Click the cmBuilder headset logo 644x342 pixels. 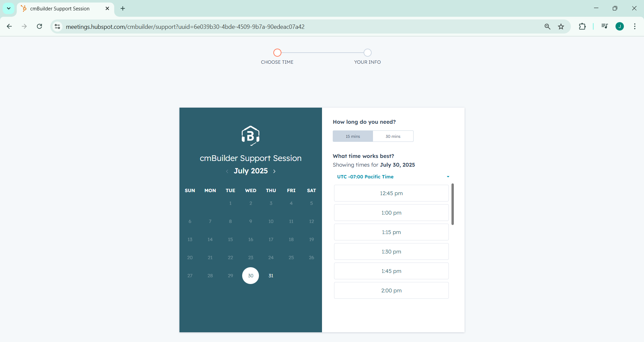(x=251, y=135)
